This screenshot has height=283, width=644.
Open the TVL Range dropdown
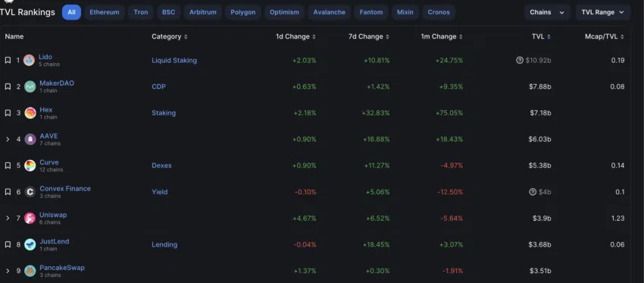[x=602, y=12]
